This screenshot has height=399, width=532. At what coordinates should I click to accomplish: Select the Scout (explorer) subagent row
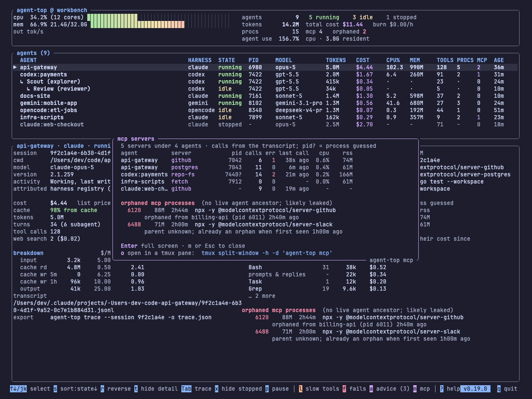[x=265, y=81]
